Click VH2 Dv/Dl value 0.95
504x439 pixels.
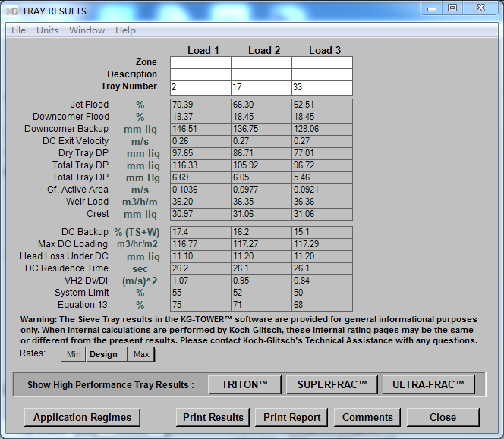click(x=261, y=281)
